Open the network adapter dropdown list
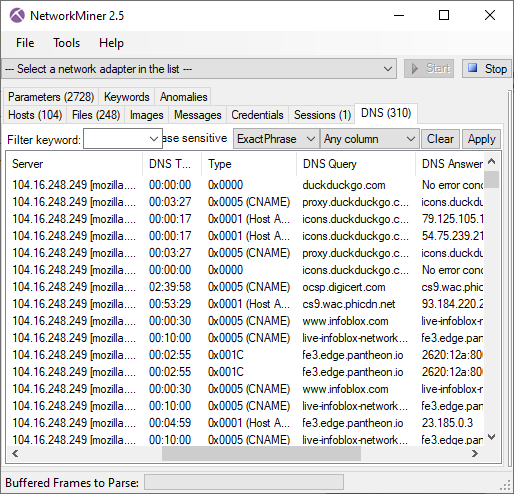The width and height of the screenshot is (514, 494). click(199, 69)
